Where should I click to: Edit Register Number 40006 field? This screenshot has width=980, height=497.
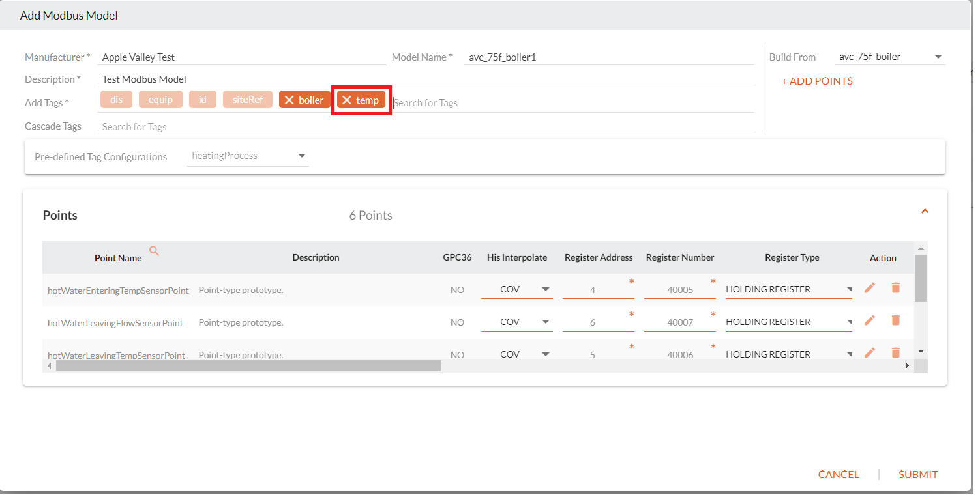679,354
